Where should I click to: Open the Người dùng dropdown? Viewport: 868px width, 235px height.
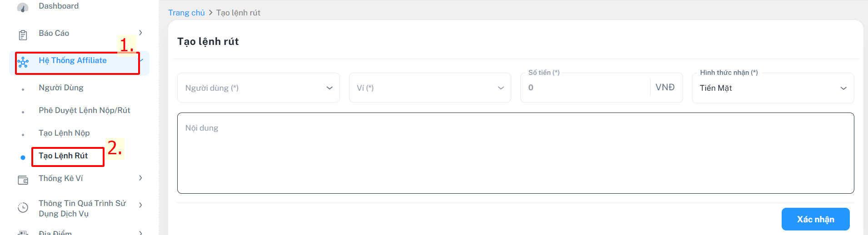click(258, 88)
